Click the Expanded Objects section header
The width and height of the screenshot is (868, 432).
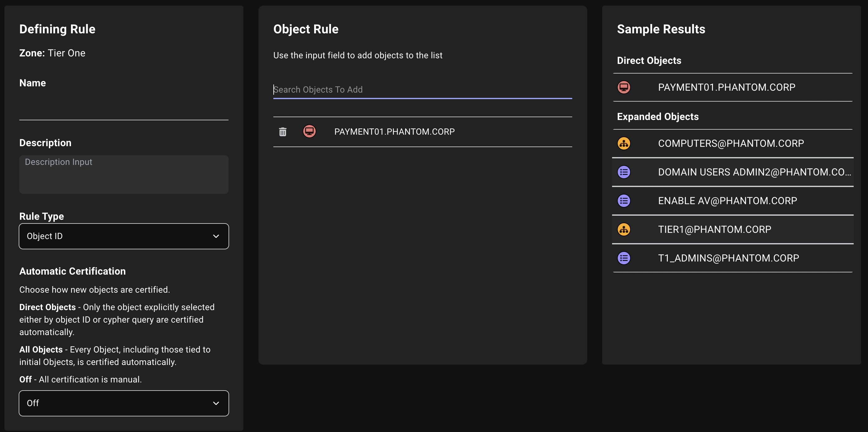[x=658, y=116]
